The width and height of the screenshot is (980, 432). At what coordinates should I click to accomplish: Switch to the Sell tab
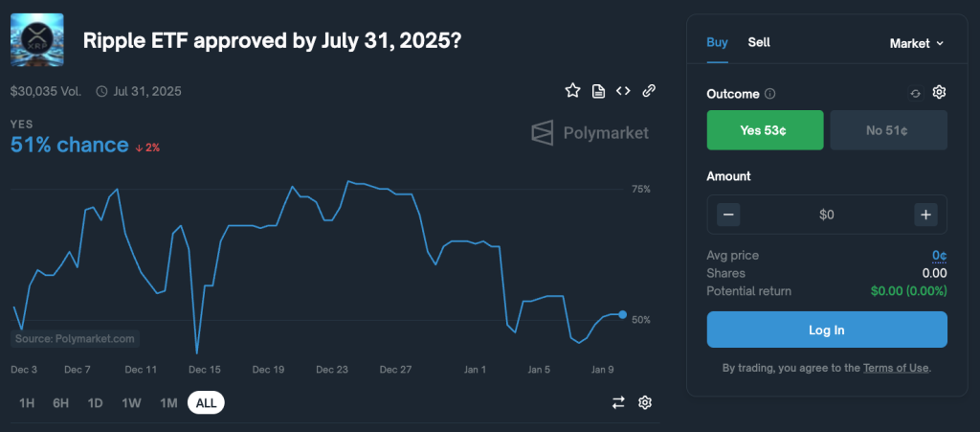[759, 42]
